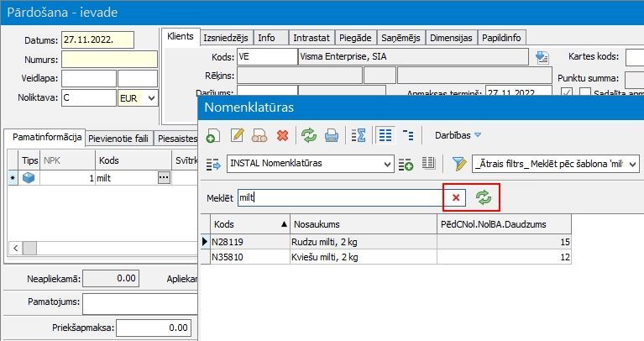The image size is (644, 341).
Task: Click quantity 15 in Rudzu milti row
Action: [505, 242]
